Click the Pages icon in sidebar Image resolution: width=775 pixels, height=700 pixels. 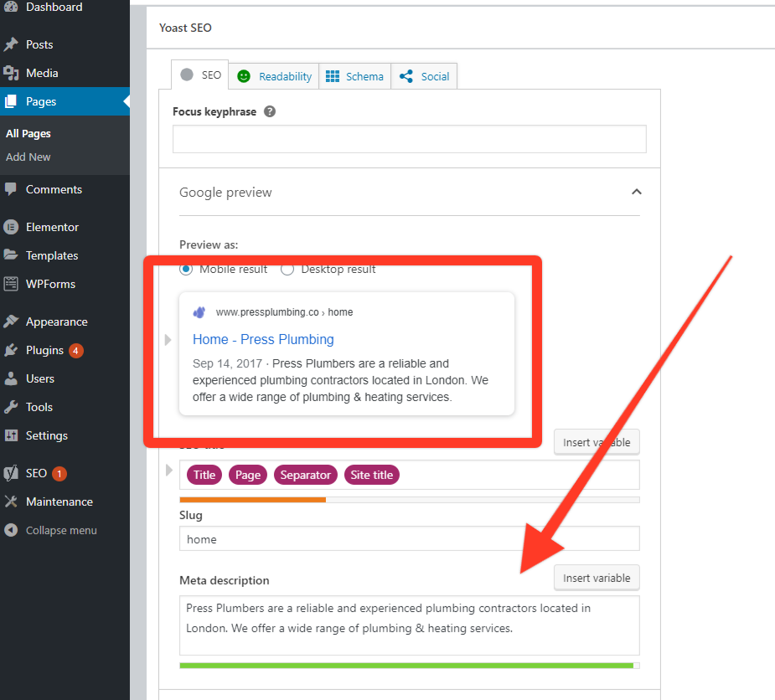click(x=11, y=101)
